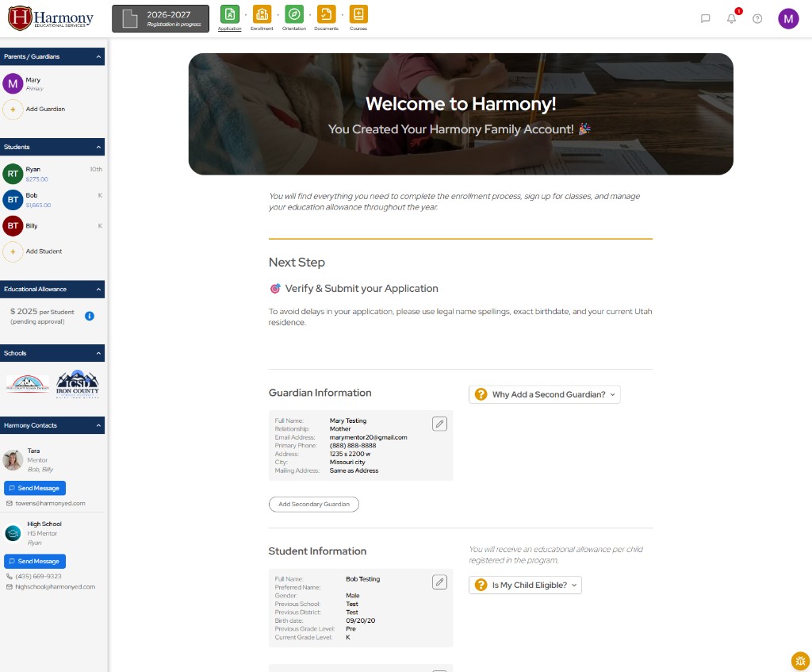Viewport: 812px width, 672px height.
Task: Click the first school district logo
Action: coord(28,384)
